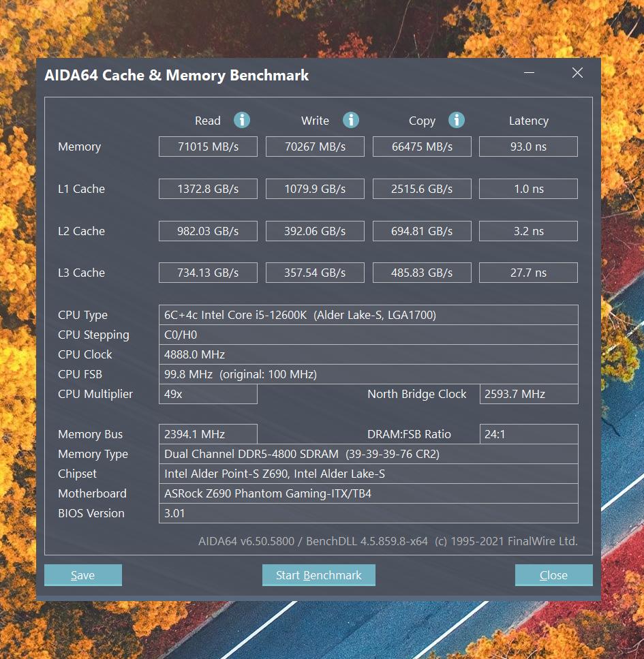Select the CPU Type field showing Core i5-12600K
This screenshot has height=659, width=644.
click(368, 314)
